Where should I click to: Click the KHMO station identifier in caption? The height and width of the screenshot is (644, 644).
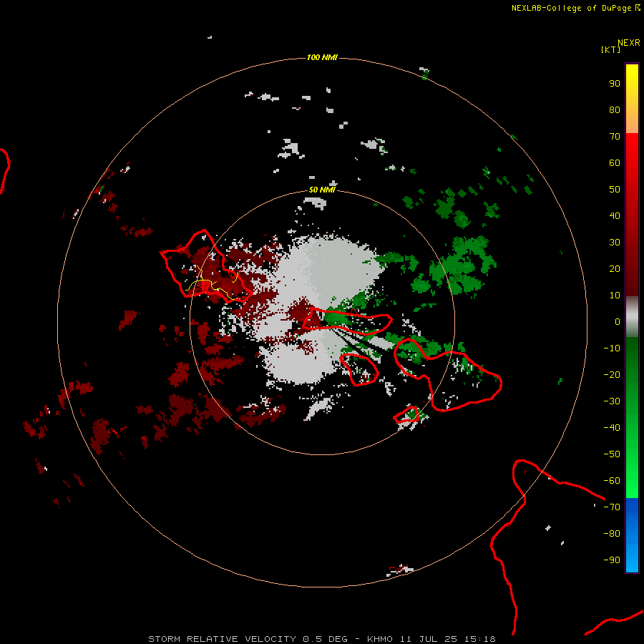(380, 639)
